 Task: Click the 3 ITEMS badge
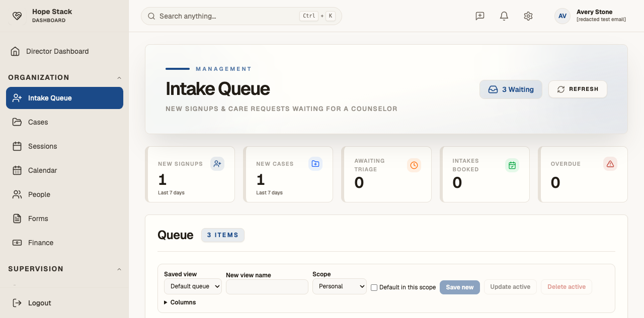[x=223, y=235]
